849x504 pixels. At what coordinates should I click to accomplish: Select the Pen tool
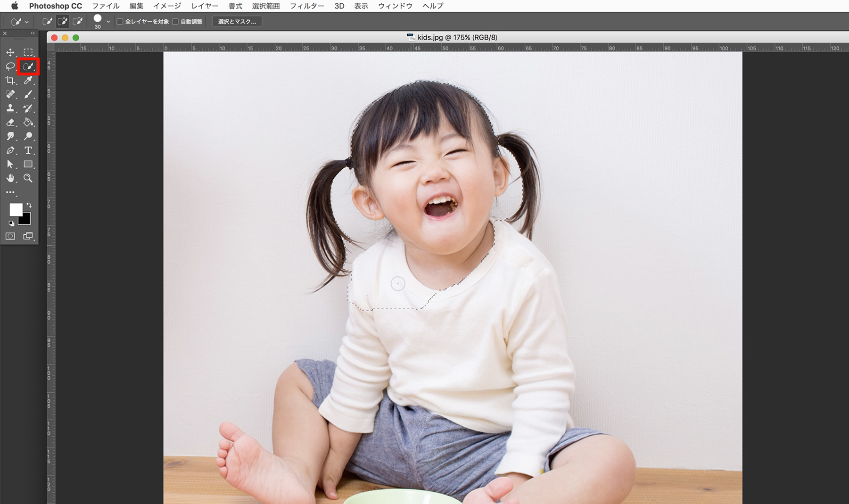(10, 150)
